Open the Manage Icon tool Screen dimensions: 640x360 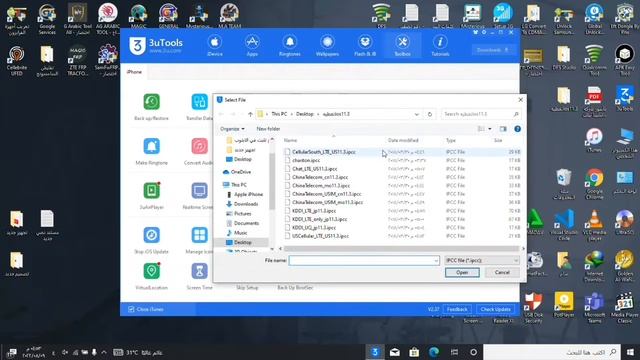(199, 240)
